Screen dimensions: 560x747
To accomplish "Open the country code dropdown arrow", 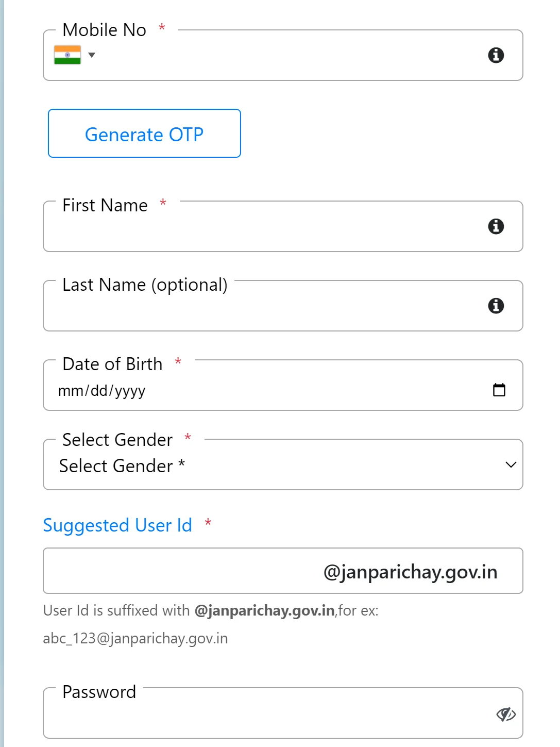I will click(x=92, y=55).
